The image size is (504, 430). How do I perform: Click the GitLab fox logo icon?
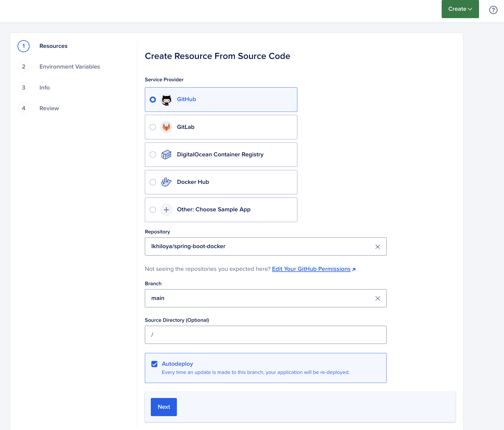coord(166,127)
